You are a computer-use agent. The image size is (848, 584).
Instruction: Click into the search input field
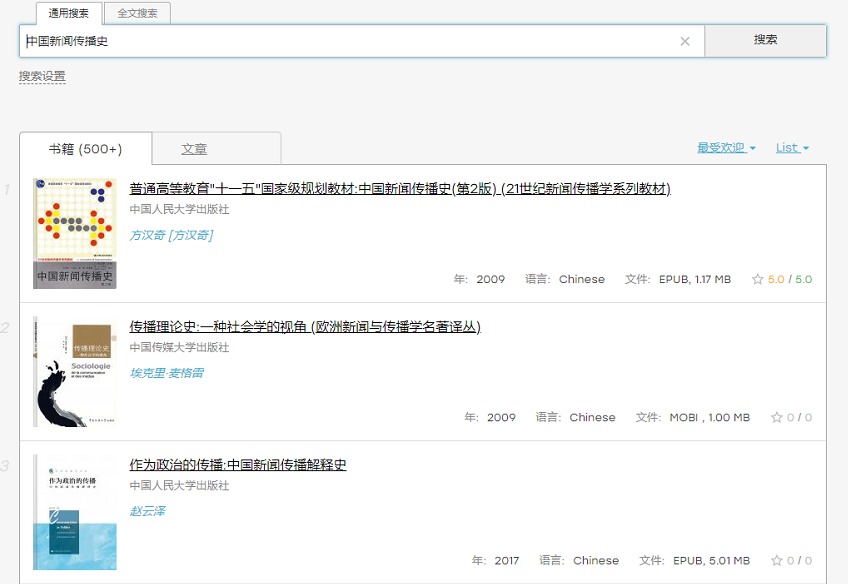tap(350, 41)
